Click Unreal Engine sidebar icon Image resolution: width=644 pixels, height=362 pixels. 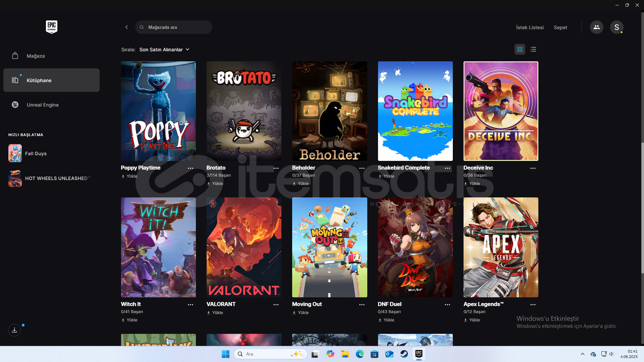click(x=15, y=105)
